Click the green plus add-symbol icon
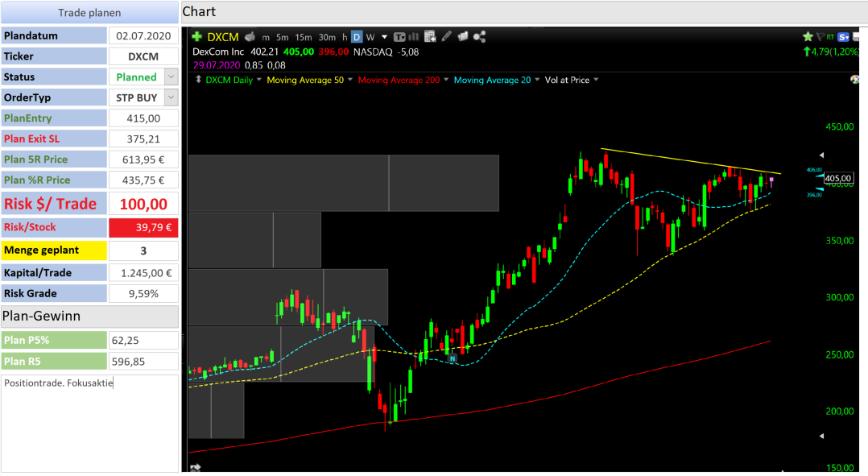This screenshot has height=476, width=868. point(196,37)
